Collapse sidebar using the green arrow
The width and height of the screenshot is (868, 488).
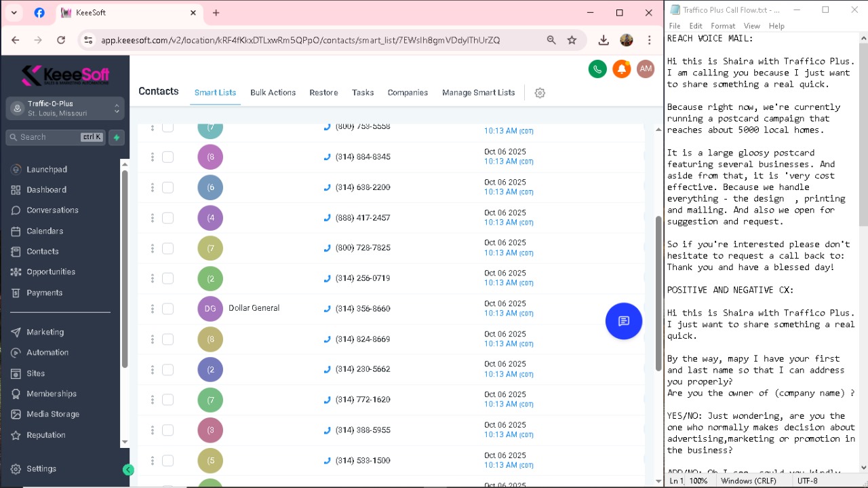[x=128, y=470]
